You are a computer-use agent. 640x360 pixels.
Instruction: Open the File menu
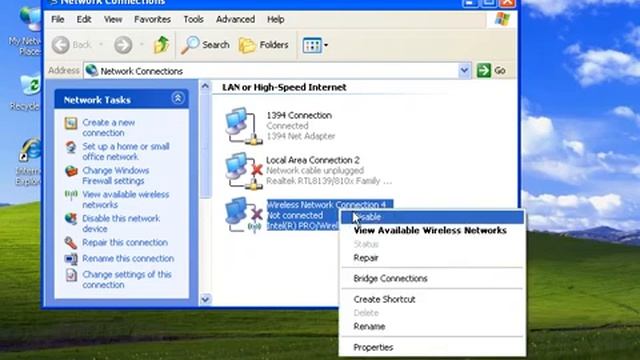tap(58, 19)
